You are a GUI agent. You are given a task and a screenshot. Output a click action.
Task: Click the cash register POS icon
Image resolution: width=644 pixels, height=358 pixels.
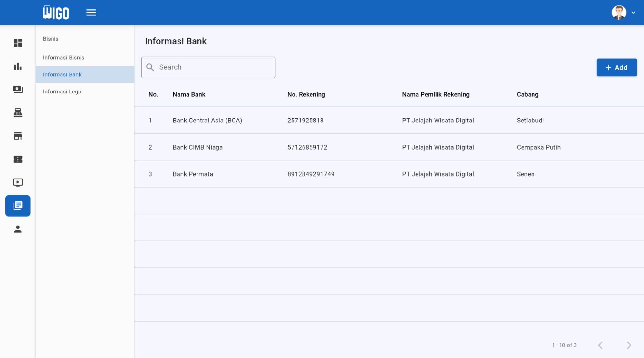18,112
